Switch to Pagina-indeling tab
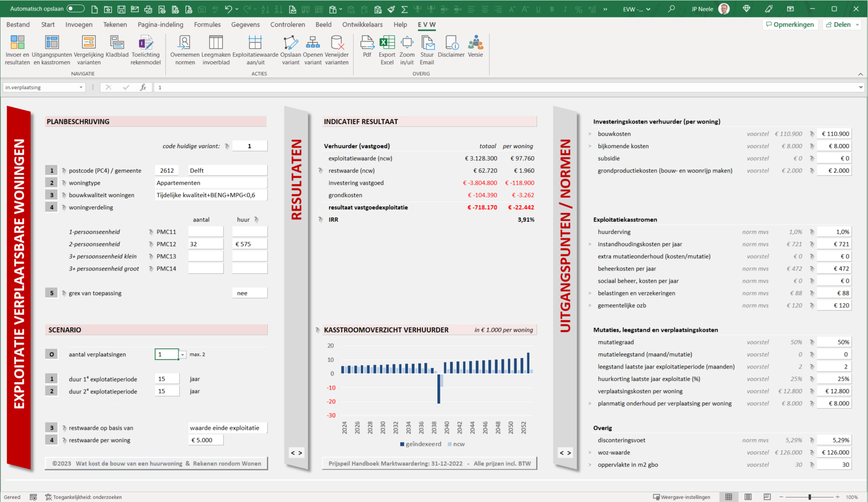This screenshot has height=502, width=868. tap(160, 25)
